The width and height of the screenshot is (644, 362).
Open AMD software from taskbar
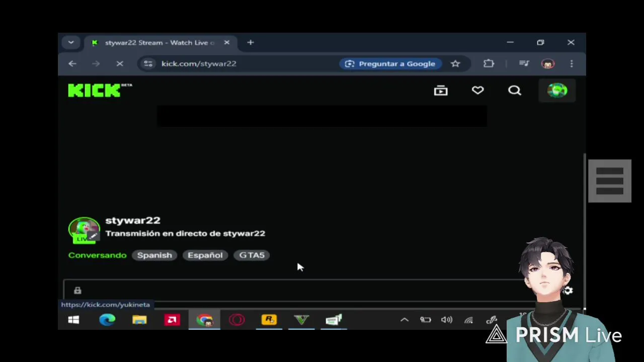pos(172,320)
